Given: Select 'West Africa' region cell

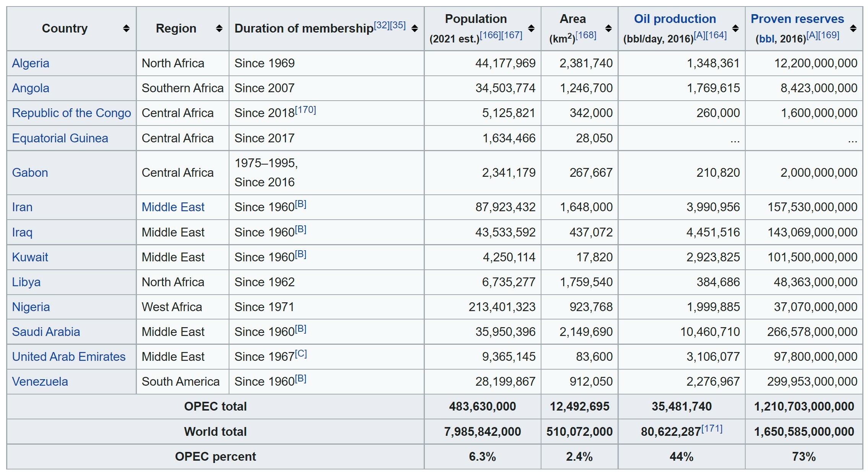Looking at the screenshot, I should point(172,307).
